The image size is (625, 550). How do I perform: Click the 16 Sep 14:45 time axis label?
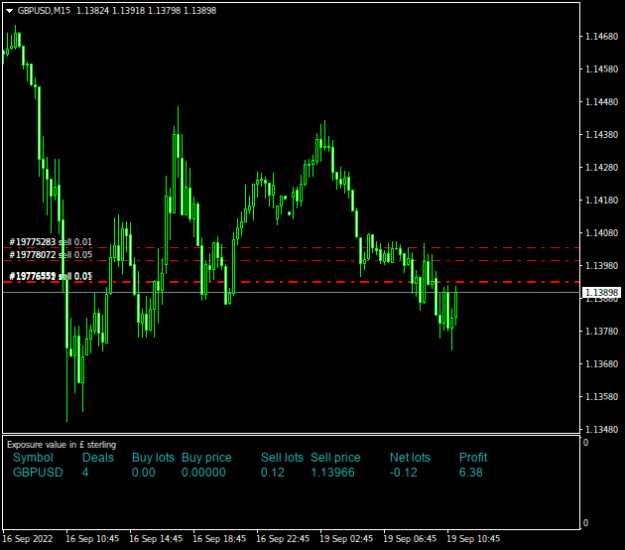pos(156,539)
